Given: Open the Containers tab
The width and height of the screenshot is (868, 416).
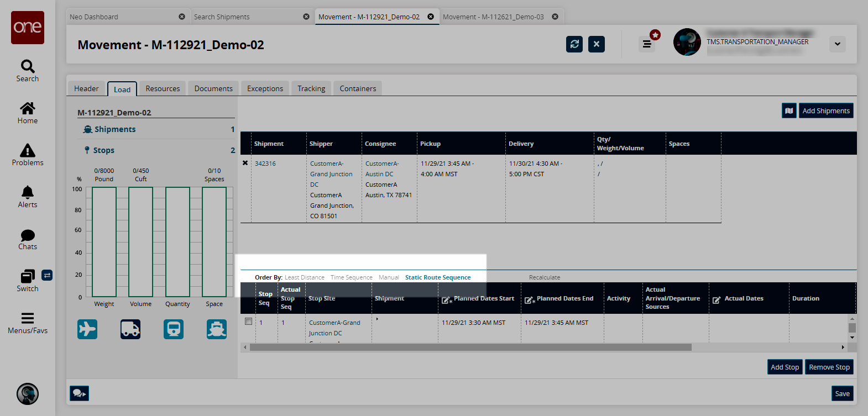Looking at the screenshot, I should (358, 88).
